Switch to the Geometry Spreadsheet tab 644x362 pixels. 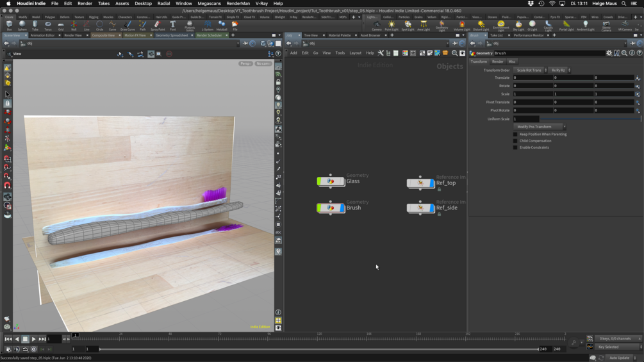click(172, 35)
